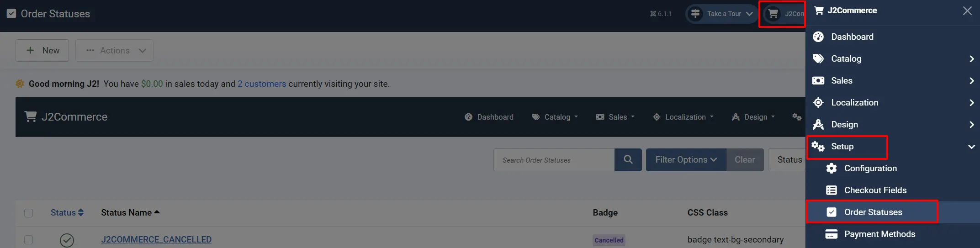Open Configuration under Setup
The height and width of the screenshot is (248, 980).
coord(870,169)
